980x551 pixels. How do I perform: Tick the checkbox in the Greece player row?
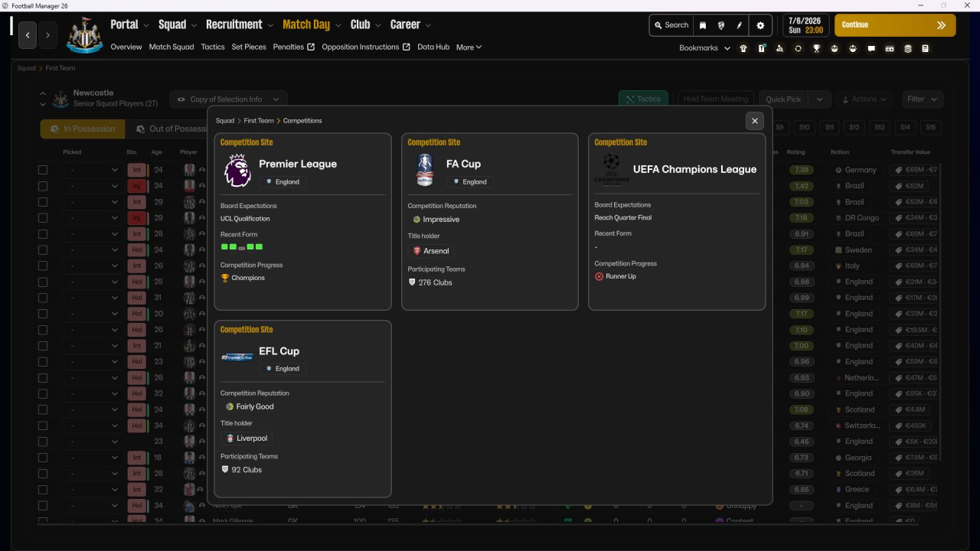[x=43, y=490]
